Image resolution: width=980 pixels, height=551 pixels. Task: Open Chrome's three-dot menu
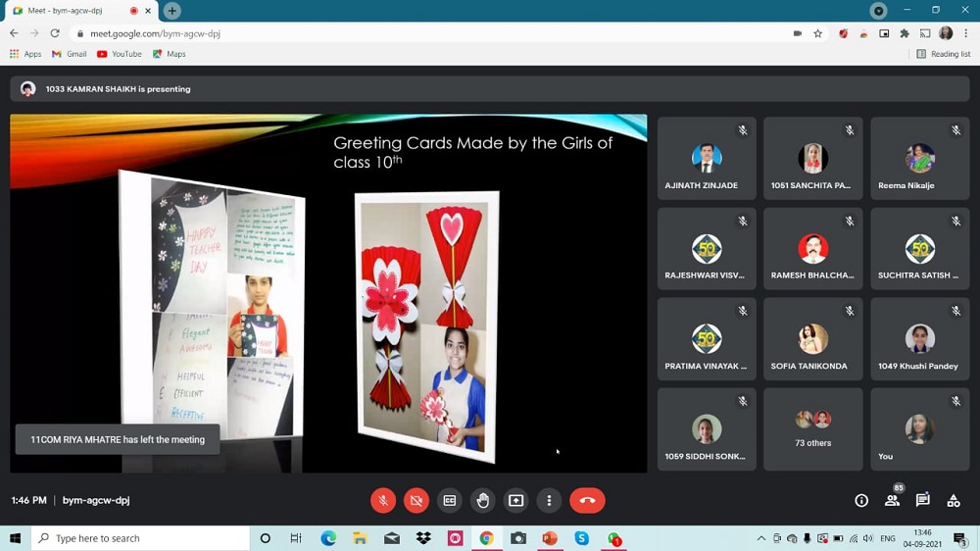point(966,33)
